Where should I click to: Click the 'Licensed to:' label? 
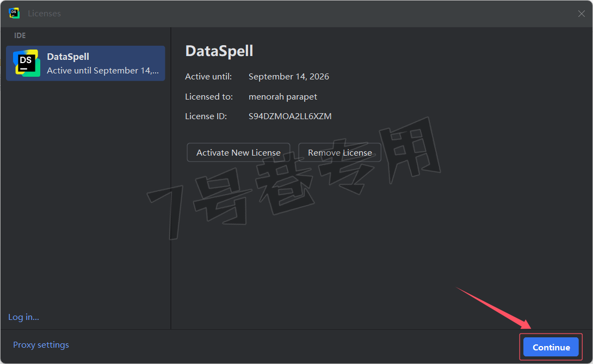[209, 96]
